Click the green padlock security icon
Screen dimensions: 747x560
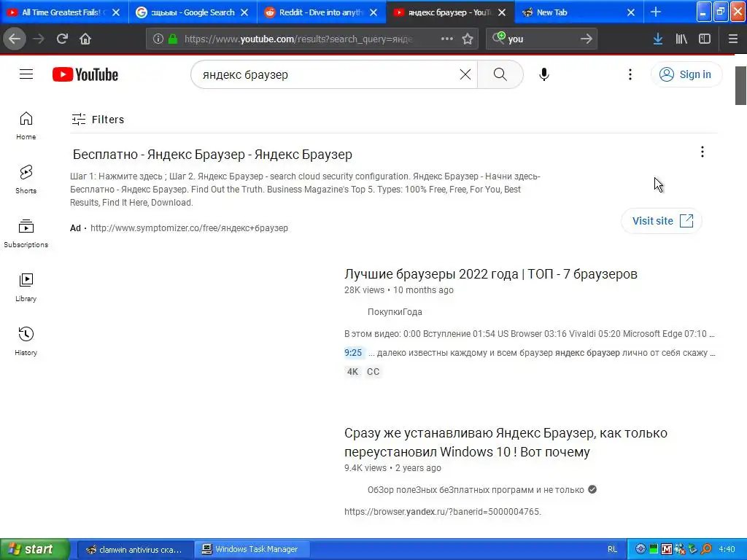[173, 39]
